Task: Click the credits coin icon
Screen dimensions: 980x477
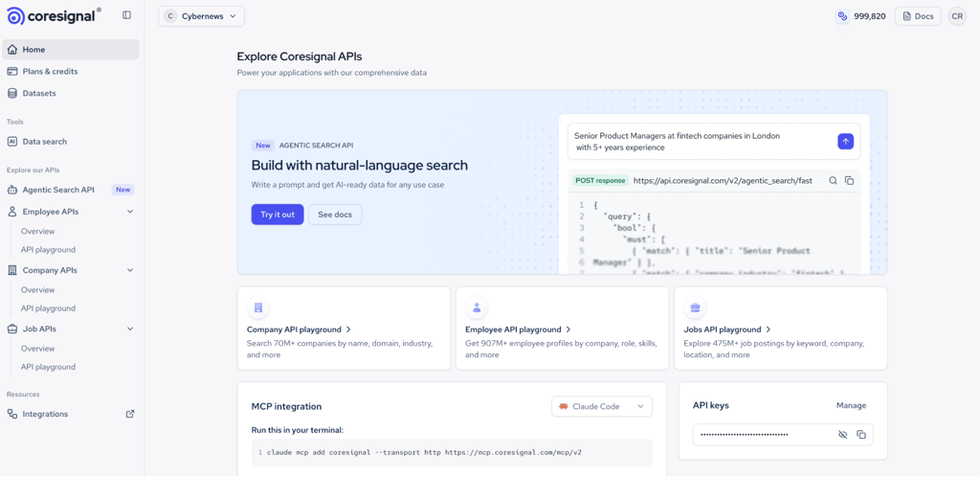Action: click(x=842, y=16)
